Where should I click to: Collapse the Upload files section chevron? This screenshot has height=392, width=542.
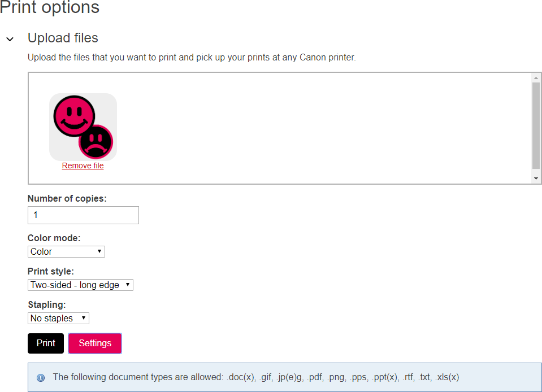click(10, 39)
